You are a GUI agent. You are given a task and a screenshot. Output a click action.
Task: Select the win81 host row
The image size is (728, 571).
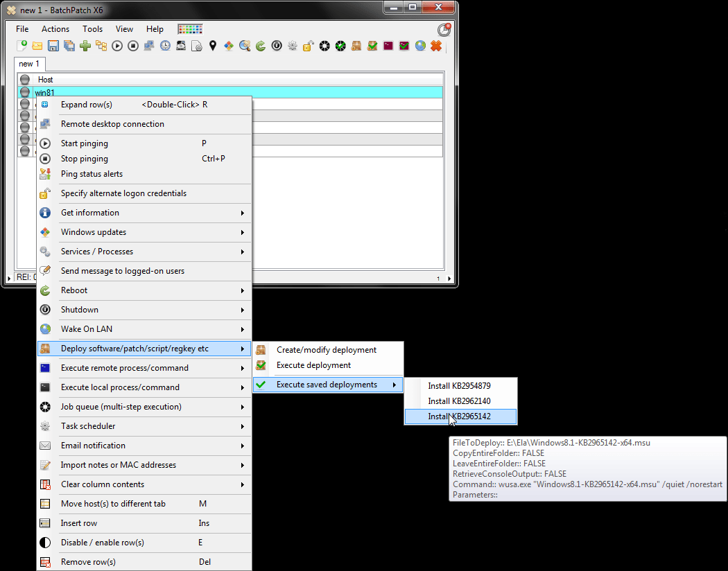coord(230,92)
